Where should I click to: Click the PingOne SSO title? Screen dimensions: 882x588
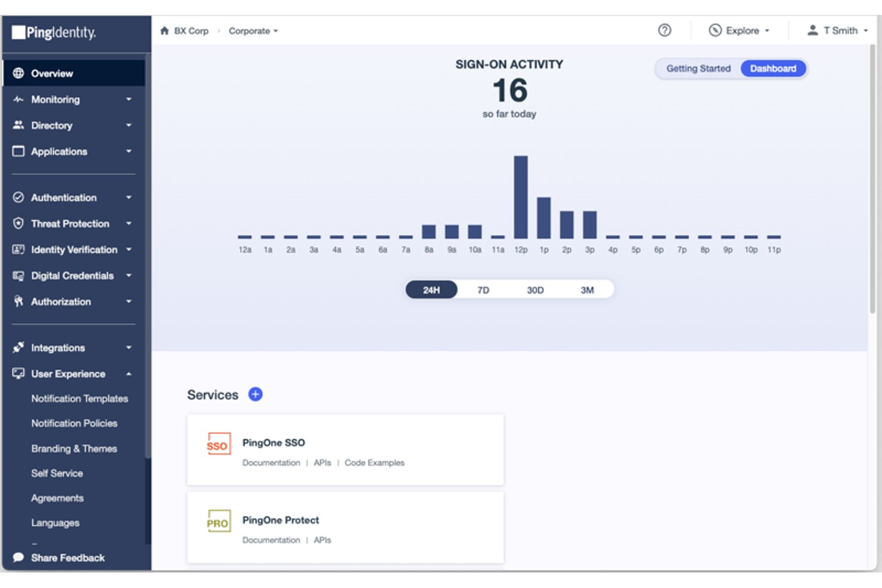click(274, 443)
